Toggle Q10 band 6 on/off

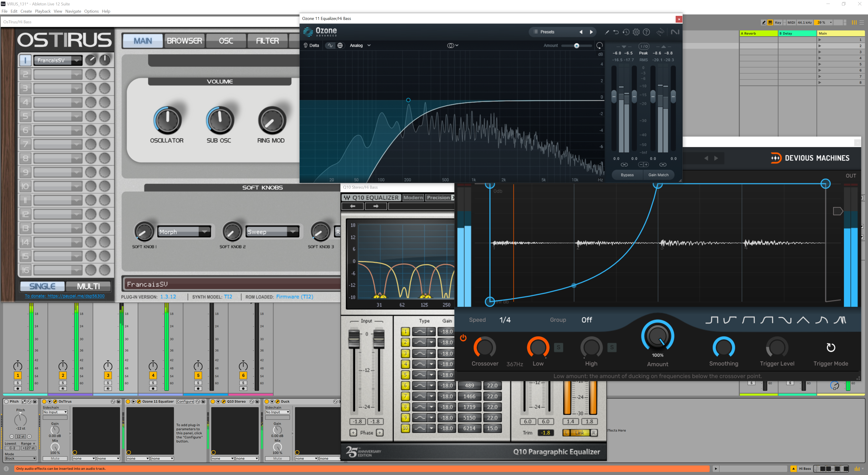[x=405, y=385]
